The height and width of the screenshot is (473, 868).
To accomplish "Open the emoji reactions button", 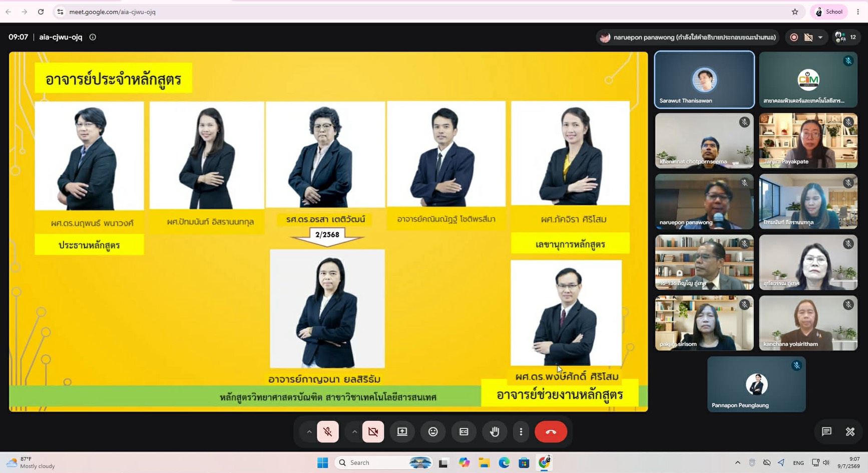I will 433,431.
